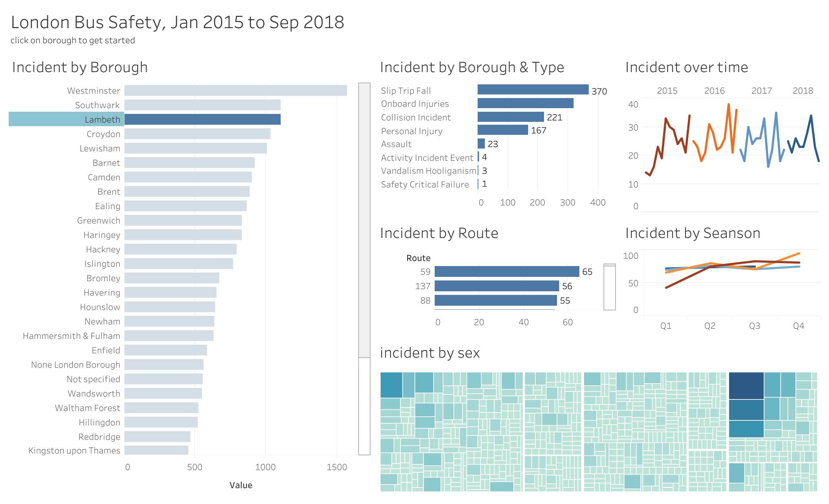Image resolution: width=829 pixels, height=504 pixels.
Task: Click the Onboard Injuries label
Action: coord(415,104)
